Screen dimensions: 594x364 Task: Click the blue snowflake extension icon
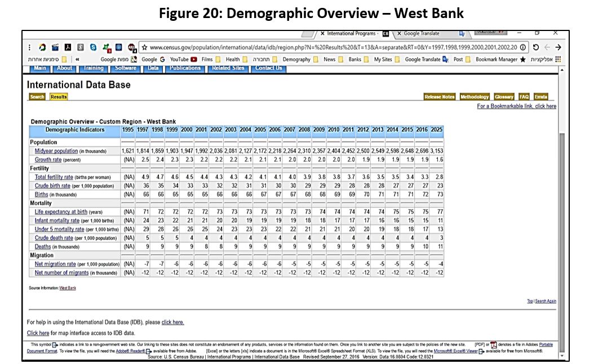[x=118, y=47]
